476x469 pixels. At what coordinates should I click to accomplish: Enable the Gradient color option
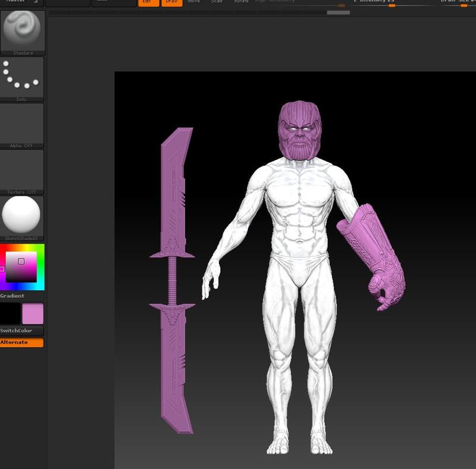12,295
